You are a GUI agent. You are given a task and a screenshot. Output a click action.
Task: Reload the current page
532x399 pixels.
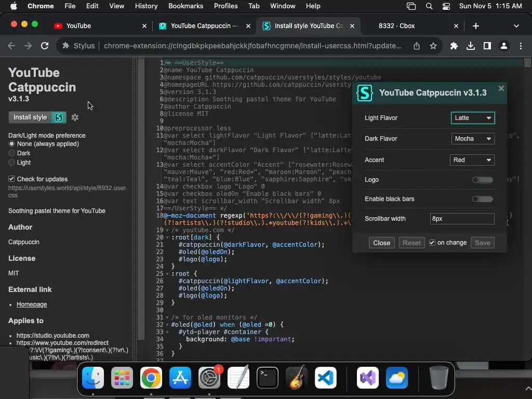click(45, 46)
